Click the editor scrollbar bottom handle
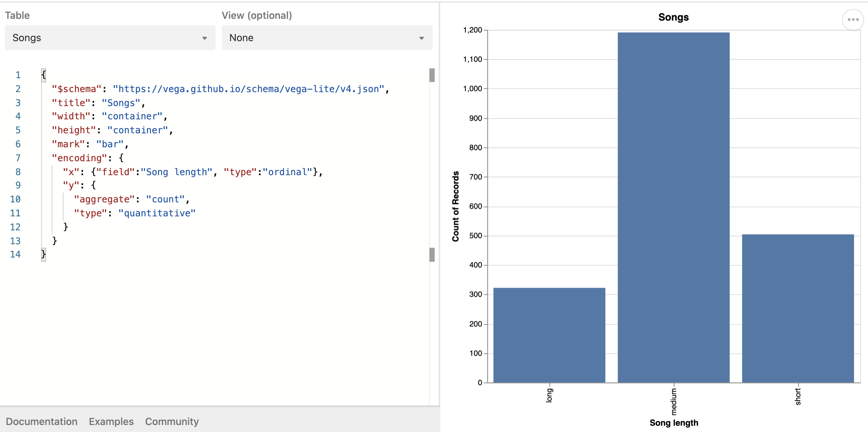The width and height of the screenshot is (868, 432). coord(432,255)
